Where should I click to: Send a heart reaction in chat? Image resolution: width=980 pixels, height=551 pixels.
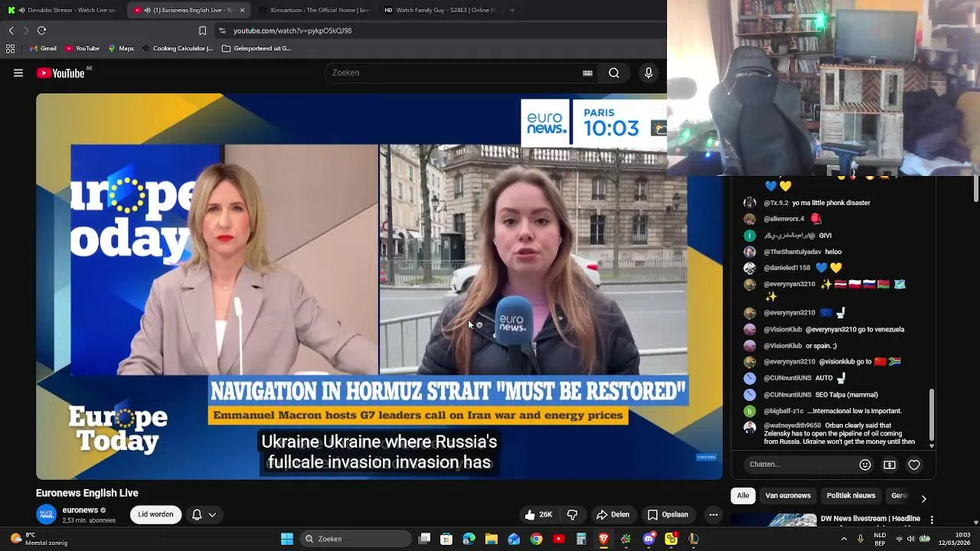914,465
